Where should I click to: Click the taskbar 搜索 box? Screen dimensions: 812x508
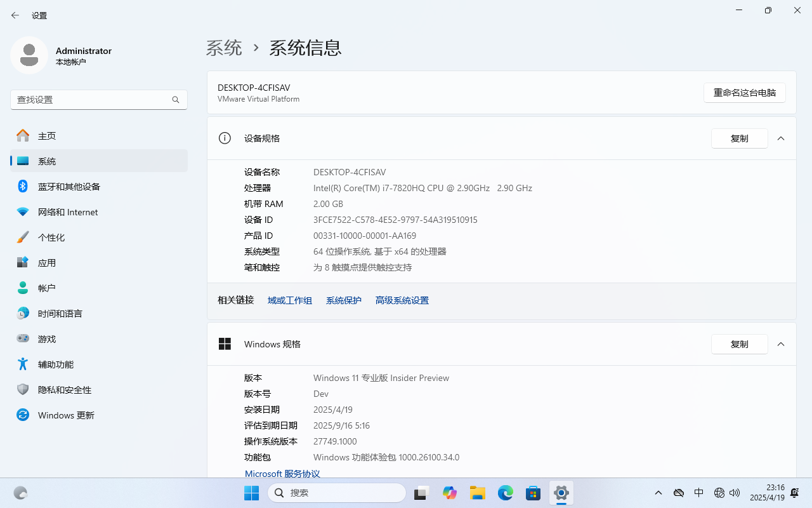[337, 493]
